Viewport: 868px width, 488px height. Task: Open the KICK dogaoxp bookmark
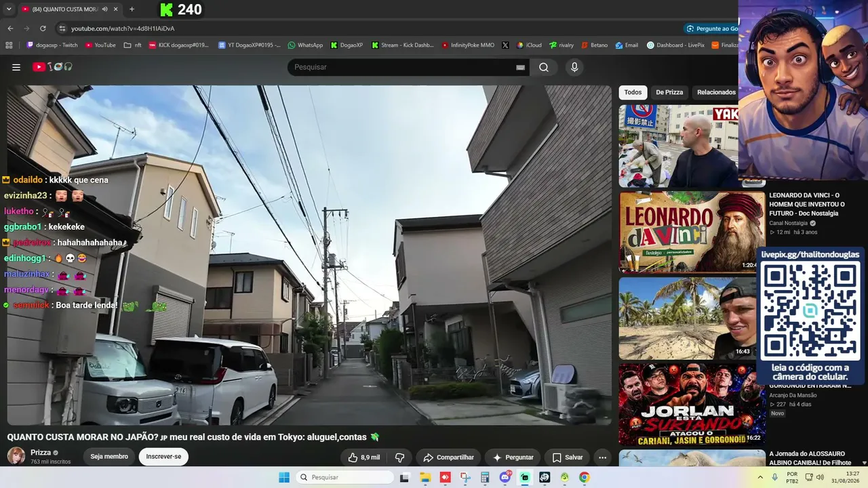click(x=179, y=45)
